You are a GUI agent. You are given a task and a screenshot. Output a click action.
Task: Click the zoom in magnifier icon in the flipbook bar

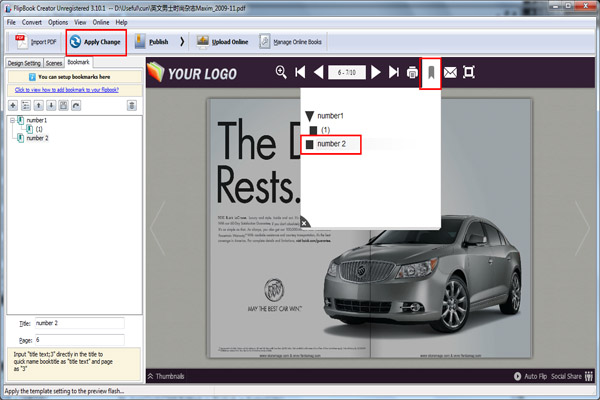click(281, 72)
